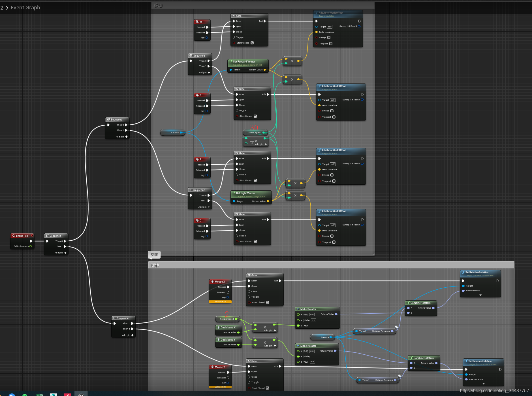This screenshot has height=396, width=532.
Task: Click the Event Tick node's diamond icon
Action: (x=14, y=236)
